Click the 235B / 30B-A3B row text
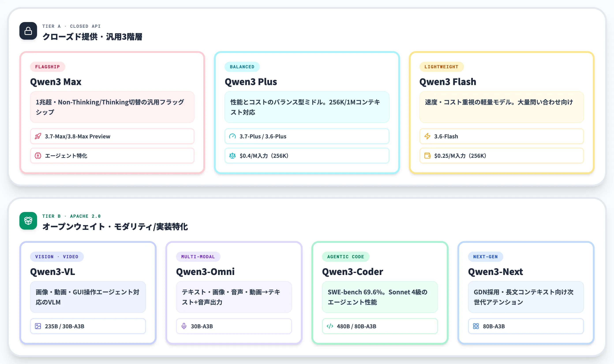614x364 pixels. pos(65,326)
